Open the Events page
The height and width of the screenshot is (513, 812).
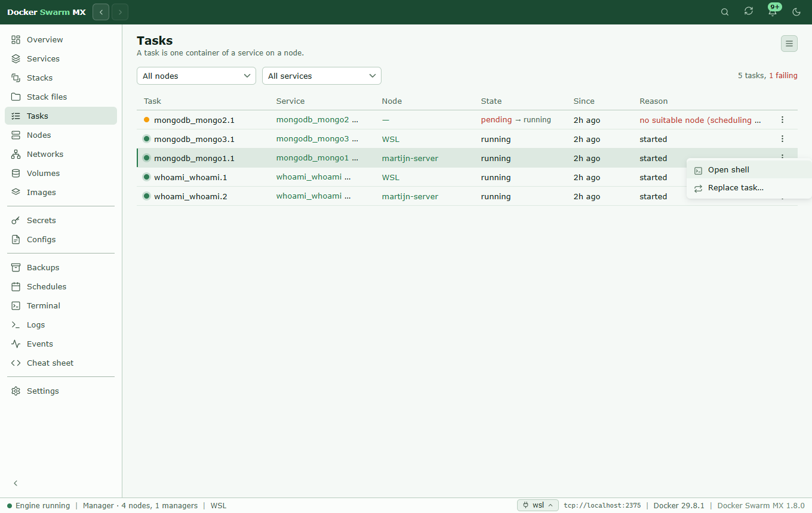coord(60,344)
